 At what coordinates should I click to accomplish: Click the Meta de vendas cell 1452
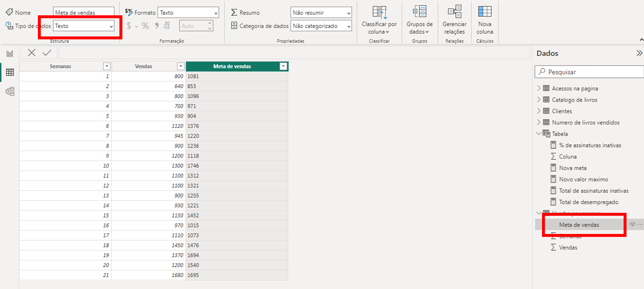pyautogui.click(x=237, y=215)
